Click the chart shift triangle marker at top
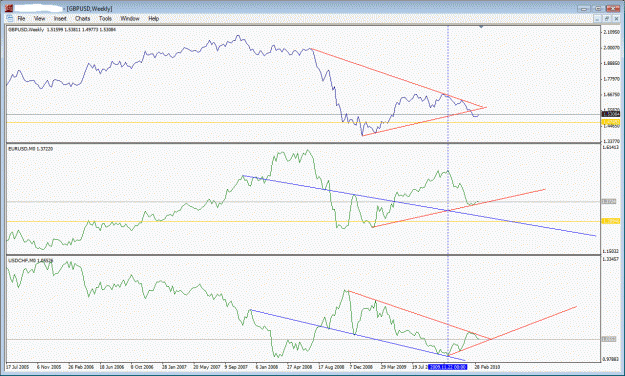The image size is (625, 376). click(481, 27)
